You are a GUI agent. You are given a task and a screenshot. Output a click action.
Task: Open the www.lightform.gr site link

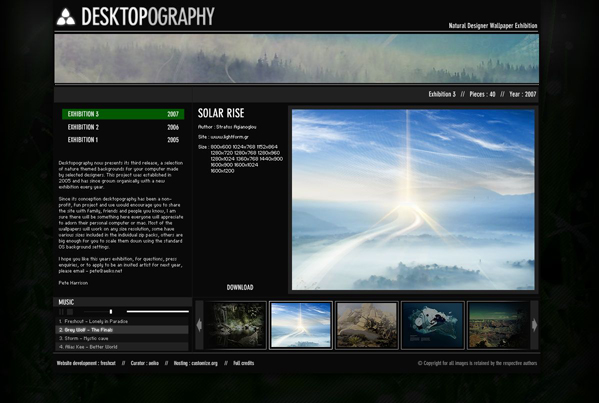[229, 137]
